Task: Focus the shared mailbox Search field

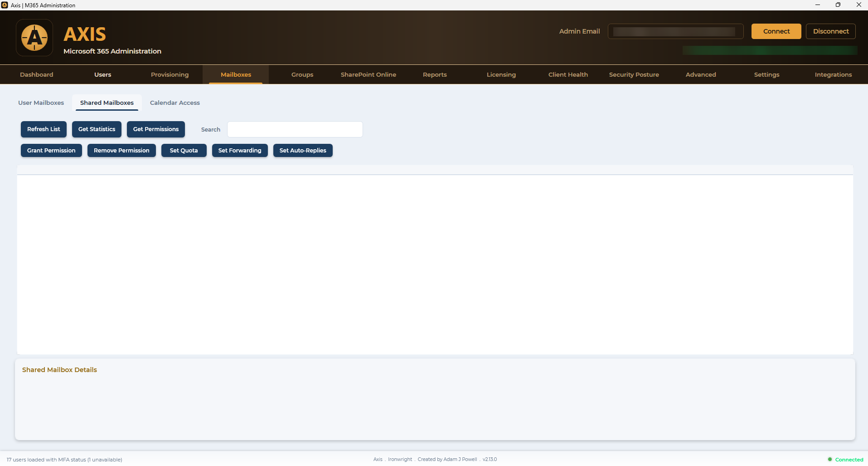Action: pyautogui.click(x=295, y=129)
